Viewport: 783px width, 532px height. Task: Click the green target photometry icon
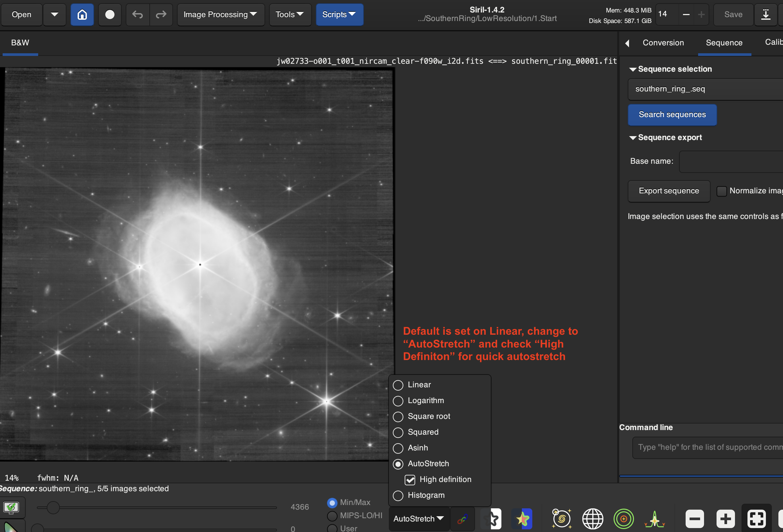[623, 519]
